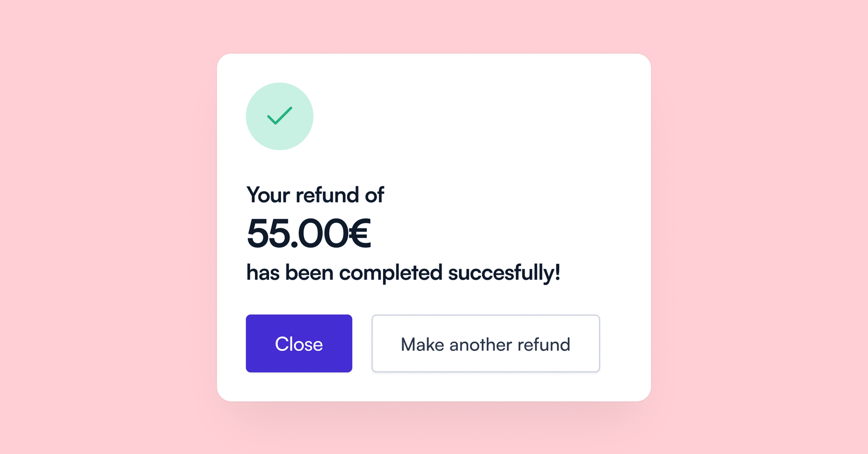Click the "Your refund of" text
This screenshot has width=868, height=454.
(x=315, y=195)
